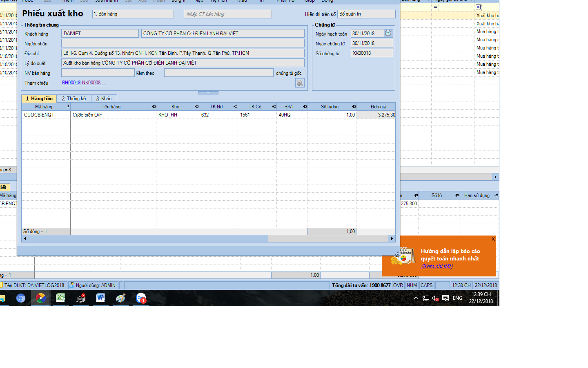Screen dimensions: 588x368
Task: Click the taskbar clock showing 12:39 CH
Action: coord(481,298)
